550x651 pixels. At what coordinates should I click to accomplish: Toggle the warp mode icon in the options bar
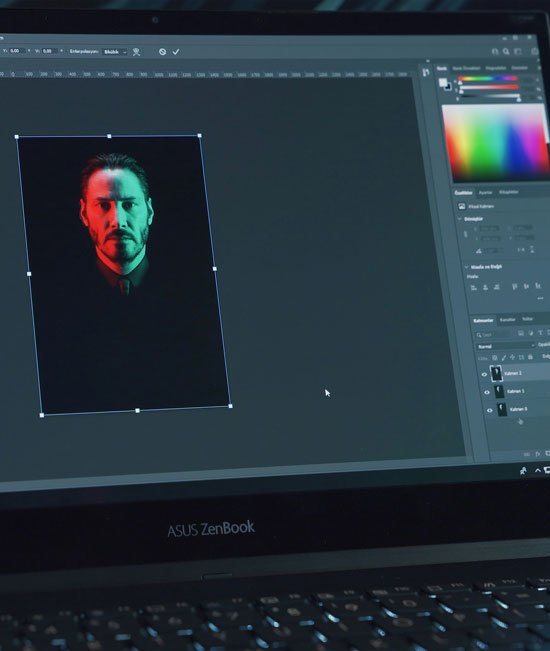coord(136,52)
